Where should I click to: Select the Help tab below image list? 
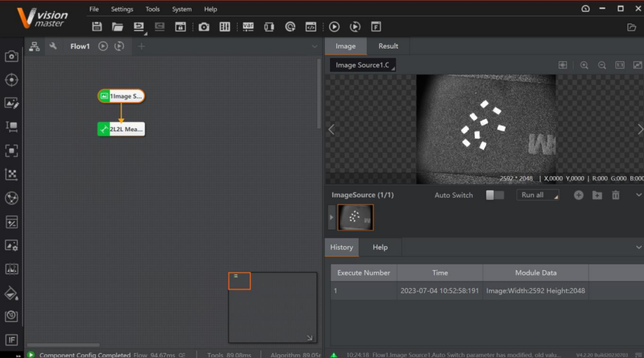(x=380, y=247)
